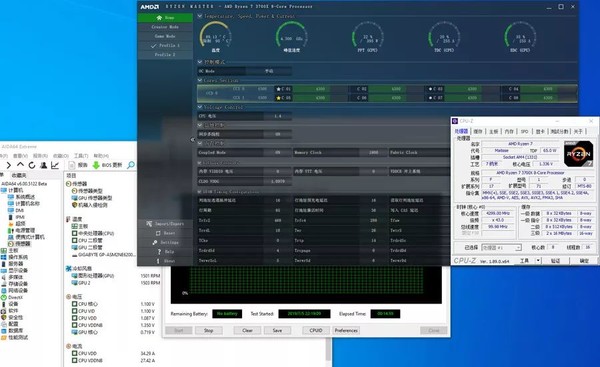600x367 pixels.
Task: Select Creator Mode in Ryzen Master sidebar
Action: pyautogui.click(x=165, y=27)
